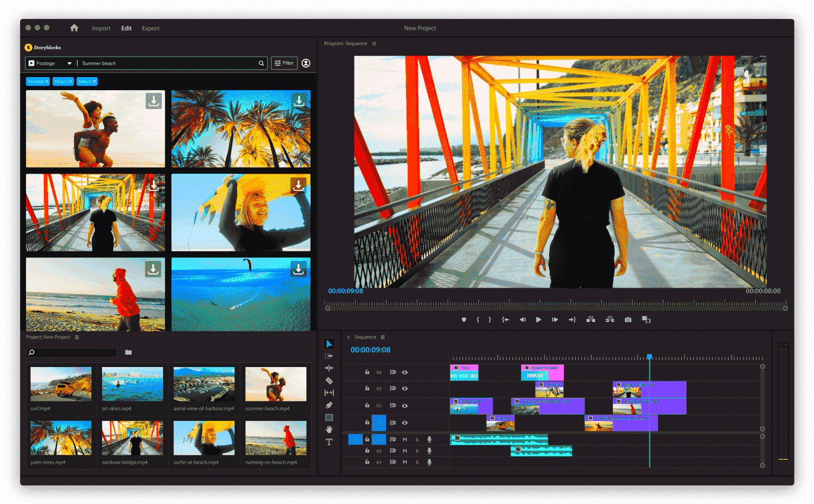Click the Project panel search field

[72, 352]
